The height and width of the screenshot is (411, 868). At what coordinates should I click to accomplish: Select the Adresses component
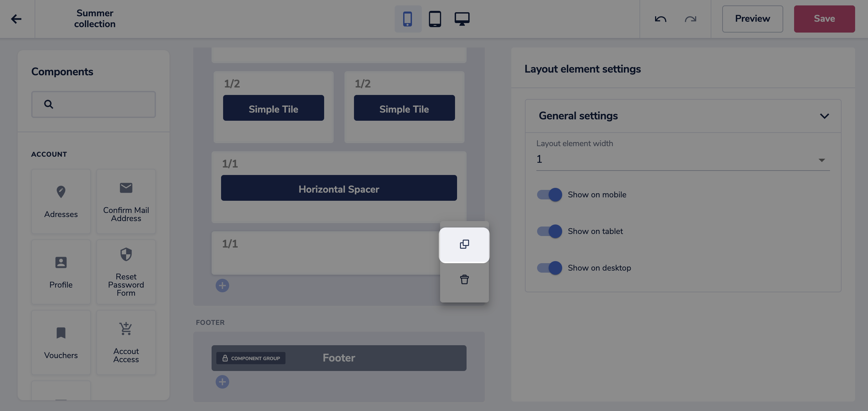[61, 201]
